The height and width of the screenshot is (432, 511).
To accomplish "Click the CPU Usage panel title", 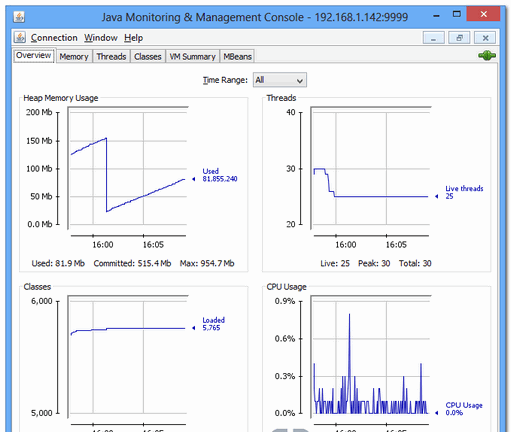I will 286,287.
